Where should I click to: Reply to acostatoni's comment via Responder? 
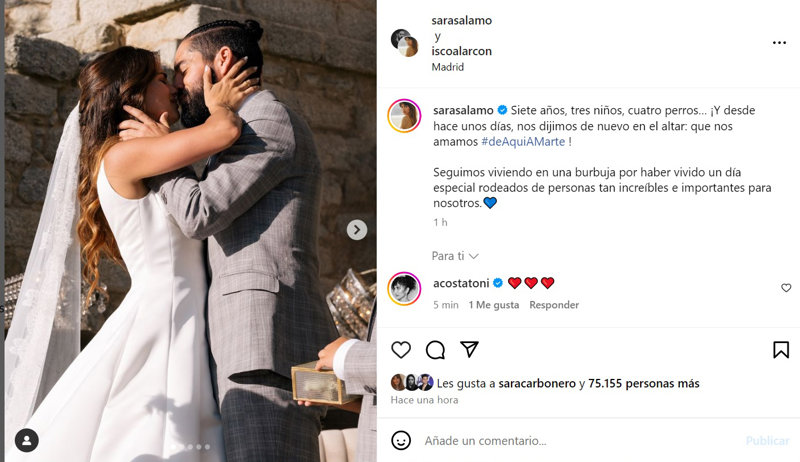[554, 305]
